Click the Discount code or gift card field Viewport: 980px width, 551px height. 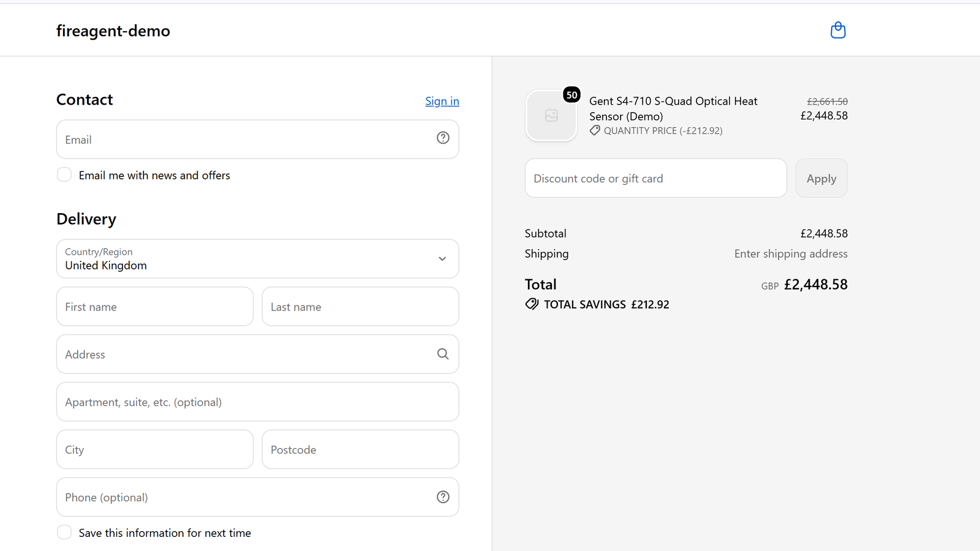click(x=656, y=178)
